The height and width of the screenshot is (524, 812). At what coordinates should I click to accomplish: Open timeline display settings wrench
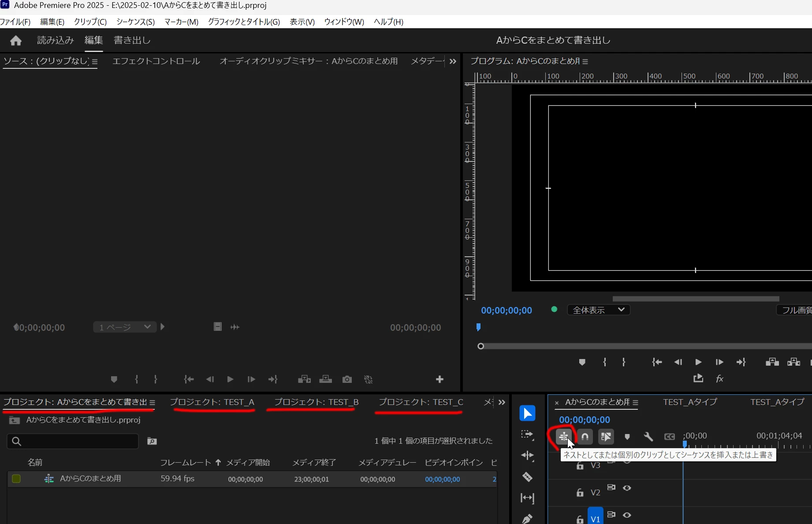tap(648, 437)
